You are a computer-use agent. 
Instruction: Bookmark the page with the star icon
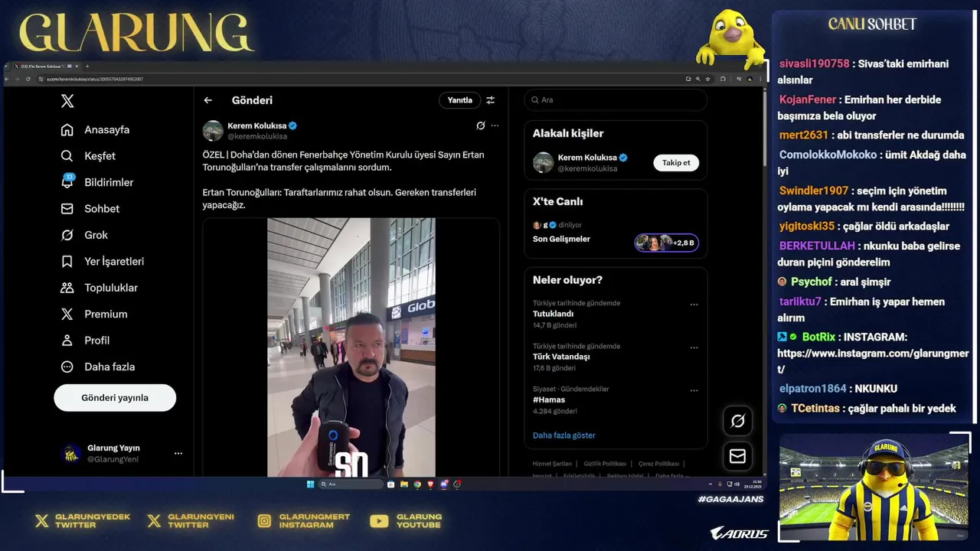point(707,79)
